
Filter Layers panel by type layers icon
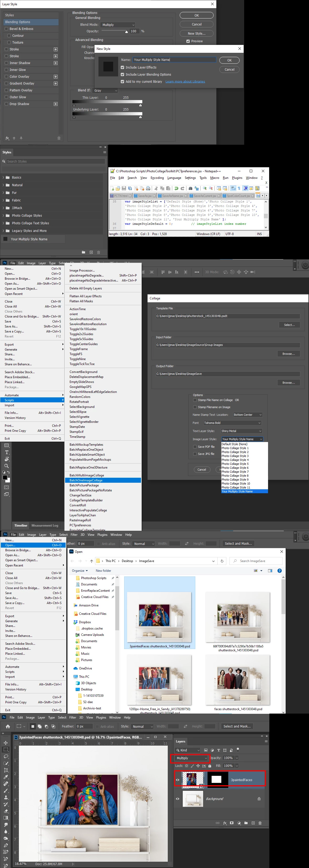218,750
